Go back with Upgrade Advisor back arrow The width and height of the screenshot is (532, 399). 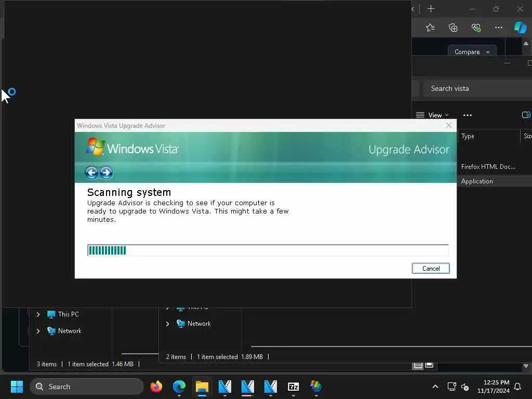click(91, 172)
